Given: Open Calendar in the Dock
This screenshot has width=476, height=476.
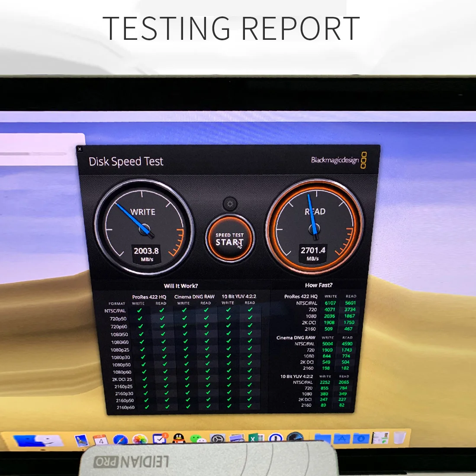Looking at the screenshot, I should [x=100, y=440].
